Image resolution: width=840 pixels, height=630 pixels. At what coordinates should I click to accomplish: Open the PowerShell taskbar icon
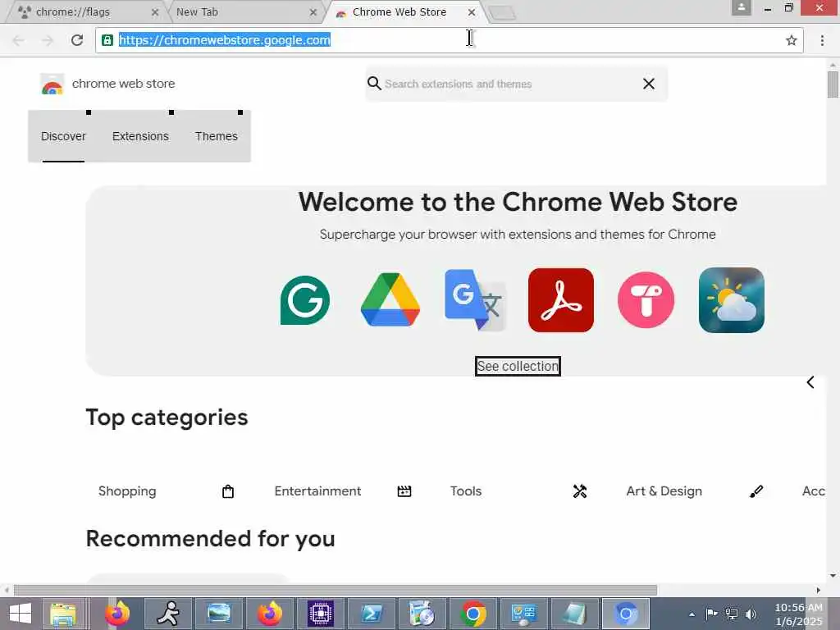tap(372, 614)
